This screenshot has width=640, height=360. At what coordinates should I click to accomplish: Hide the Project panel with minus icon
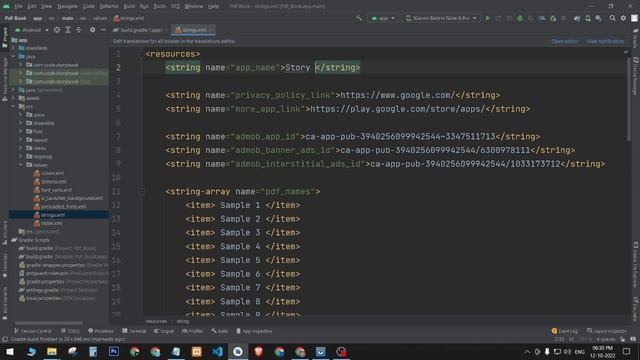point(103,30)
